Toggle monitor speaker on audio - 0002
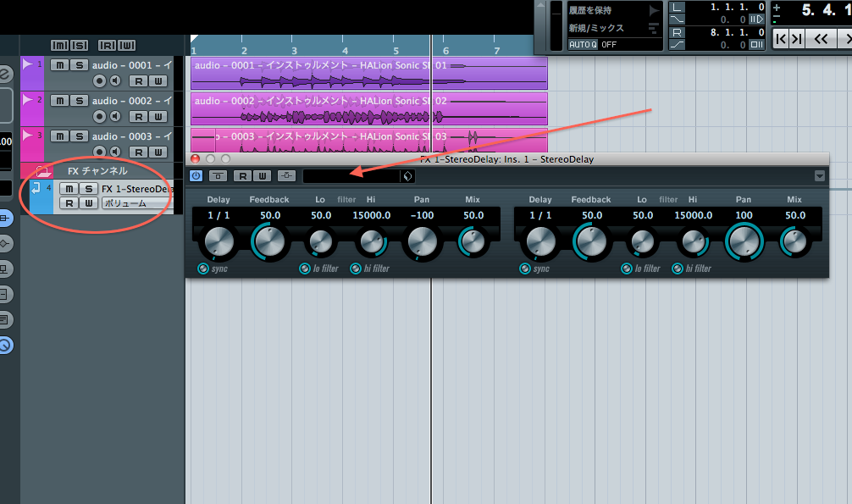The width and height of the screenshot is (852, 504). click(x=115, y=116)
